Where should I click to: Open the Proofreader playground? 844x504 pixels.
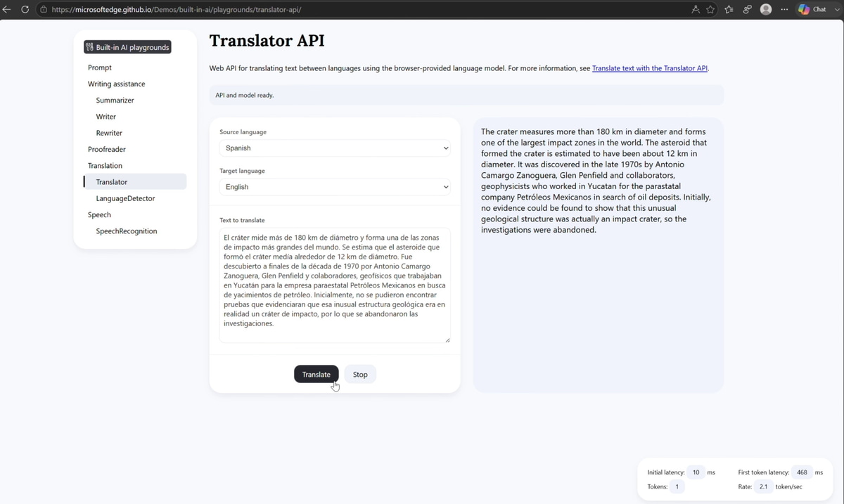point(107,149)
